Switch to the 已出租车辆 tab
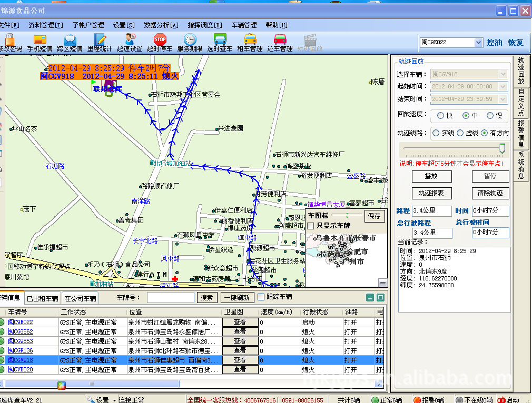 [44, 299]
